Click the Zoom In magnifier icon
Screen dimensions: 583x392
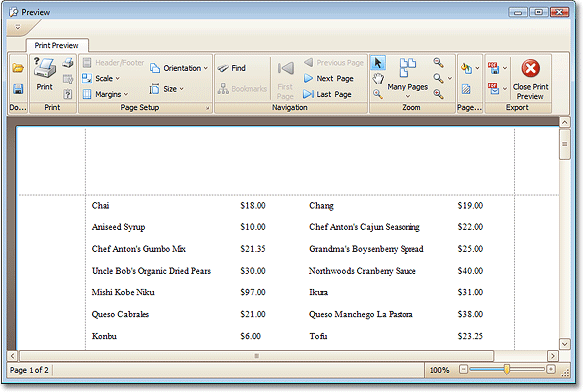[x=439, y=94]
